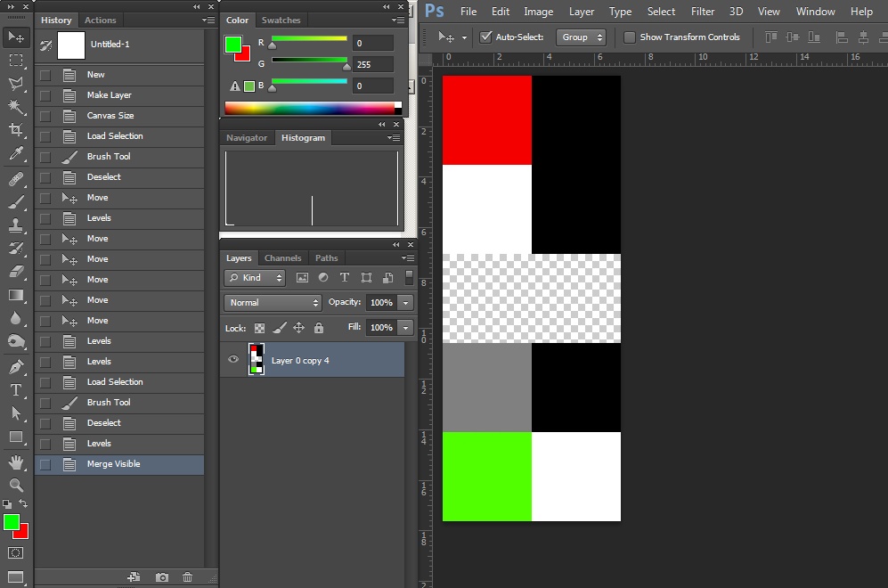Expand the Kind layer filter dropdown
The height and width of the screenshot is (588, 888).
click(255, 278)
